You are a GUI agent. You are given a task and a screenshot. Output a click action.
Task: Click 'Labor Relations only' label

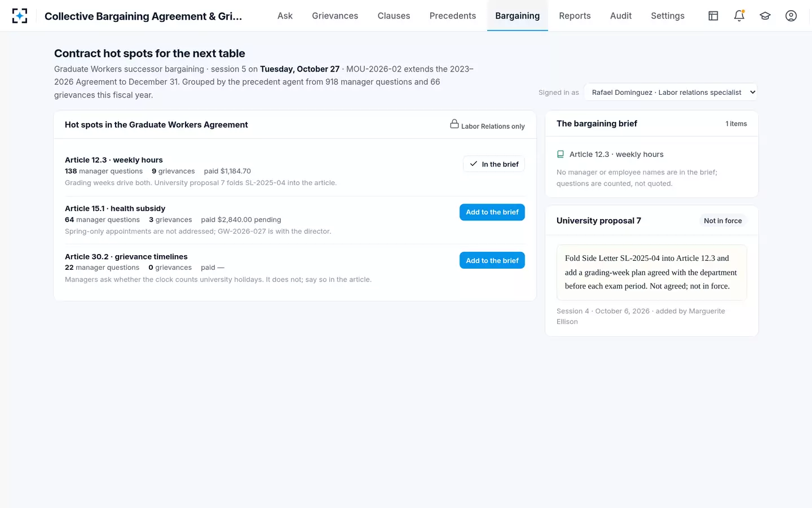click(x=493, y=126)
